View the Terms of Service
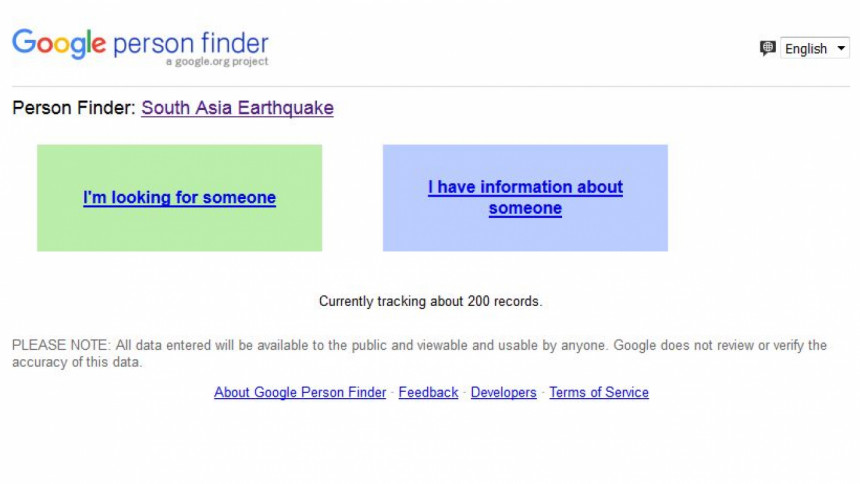Viewport: 860px width, 484px height. point(599,392)
